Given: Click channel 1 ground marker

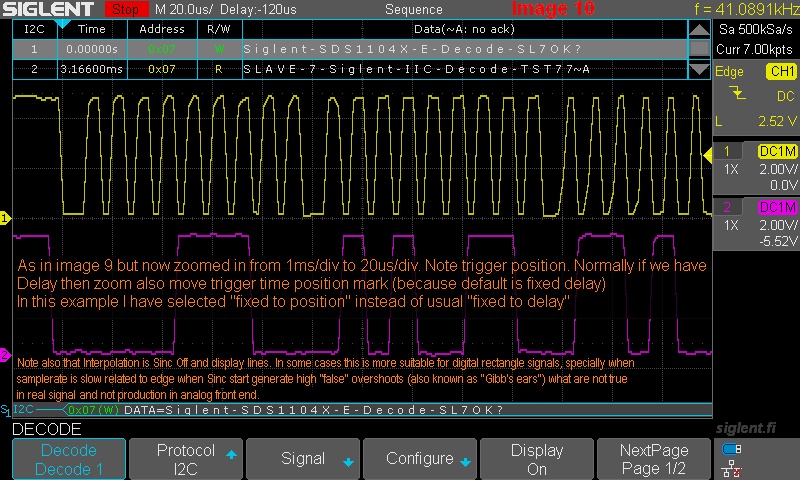Looking at the screenshot, I should click(x=5, y=218).
